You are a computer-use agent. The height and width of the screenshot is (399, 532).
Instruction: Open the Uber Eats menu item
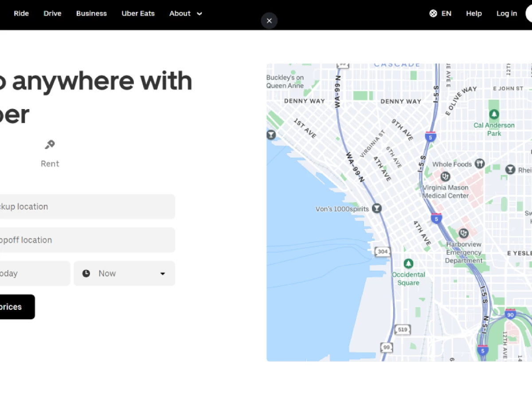138,13
